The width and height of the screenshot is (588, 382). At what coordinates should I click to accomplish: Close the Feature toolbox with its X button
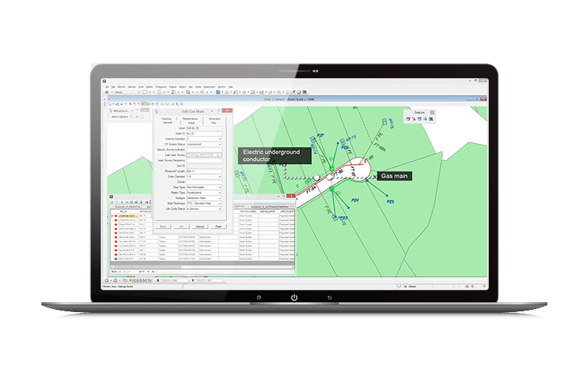[432, 113]
